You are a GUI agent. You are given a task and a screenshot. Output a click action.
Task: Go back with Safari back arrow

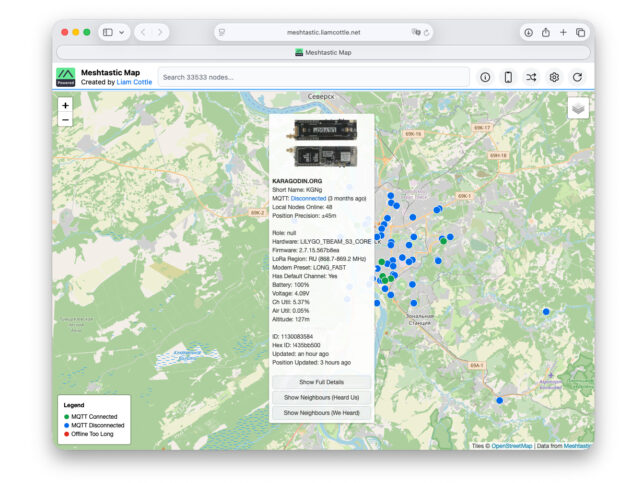(143, 32)
